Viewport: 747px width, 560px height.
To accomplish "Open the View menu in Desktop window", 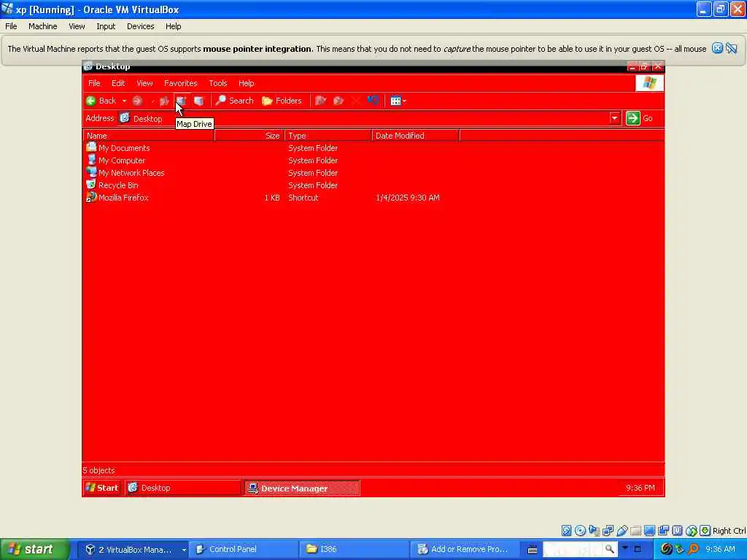I will pyautogui.click(x=145, y=83).
